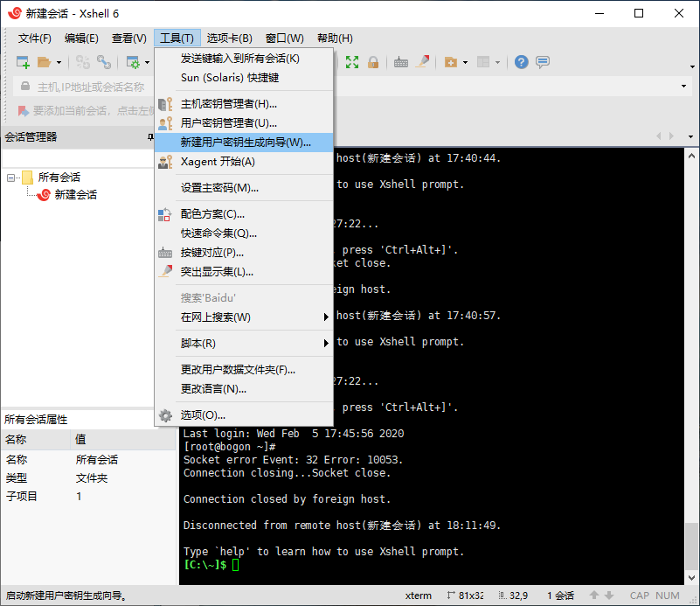Click the Highlight sets toolbar icon

(x=422, y=62)
